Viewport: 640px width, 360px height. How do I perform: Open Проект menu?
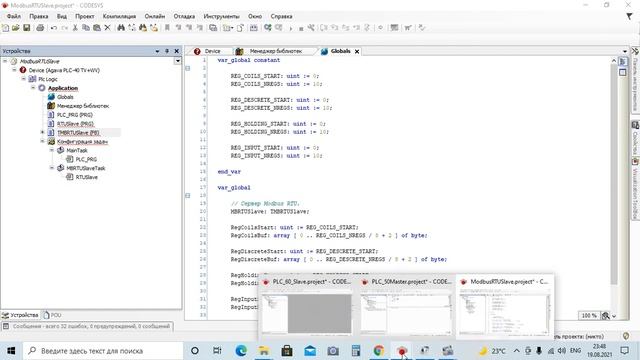point(84,16)
